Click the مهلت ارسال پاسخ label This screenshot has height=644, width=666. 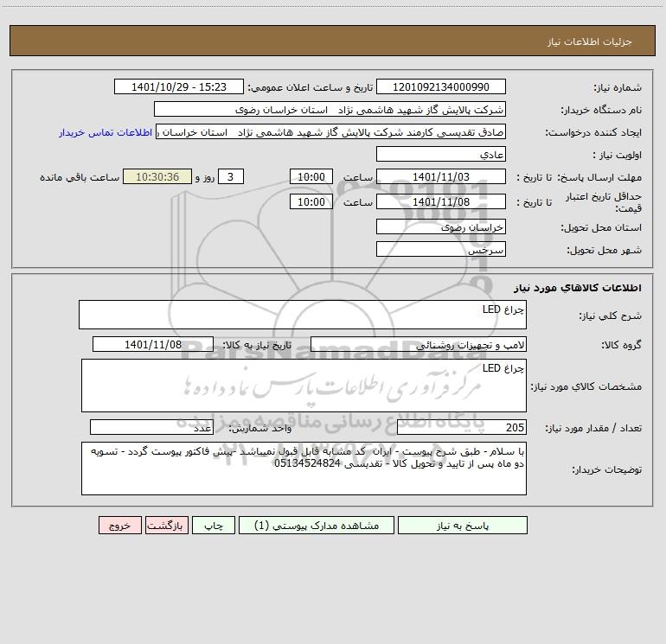[599, 177]
